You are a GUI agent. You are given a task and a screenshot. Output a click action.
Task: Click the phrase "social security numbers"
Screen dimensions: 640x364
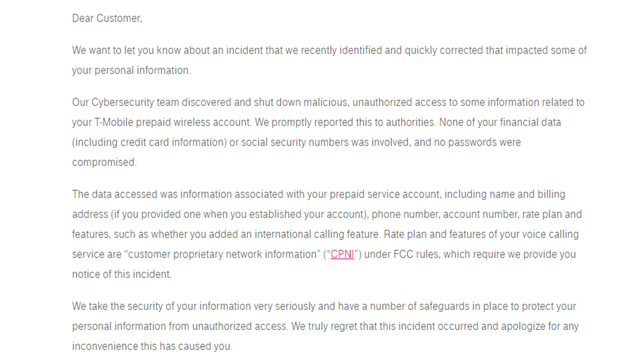click(293, 142)
